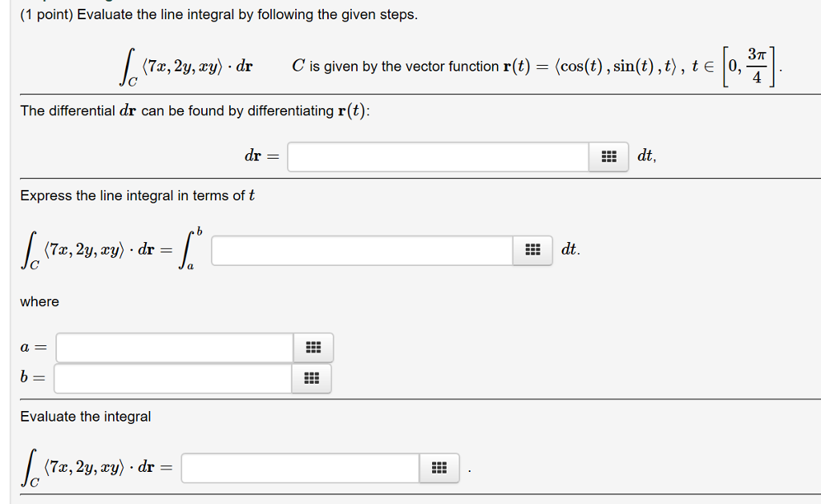This screenshot has height=504, width=821.
Task: Open the equation editor for the dr field
Action: (x=609, y=156)
